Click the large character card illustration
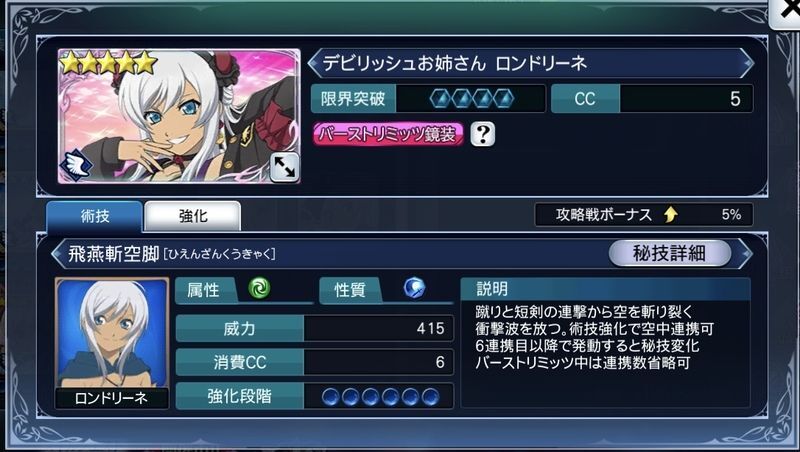 179,116
